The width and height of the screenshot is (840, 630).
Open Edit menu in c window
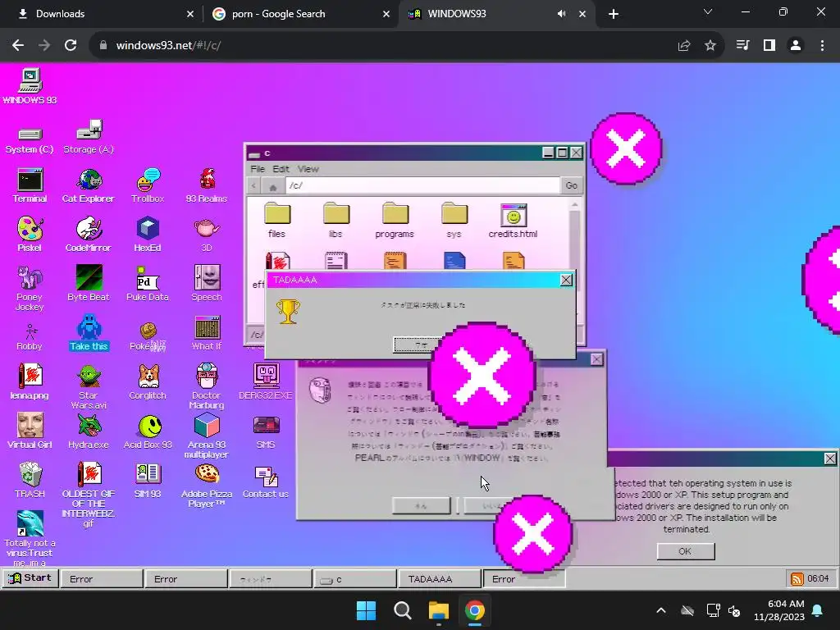(x=281, y=169)
